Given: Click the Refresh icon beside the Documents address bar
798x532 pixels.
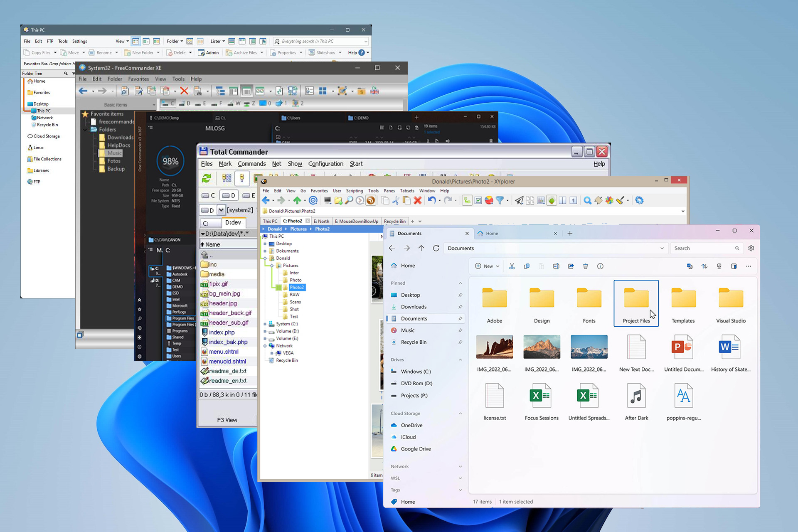Looking at the screenshot, I should 436,248.
